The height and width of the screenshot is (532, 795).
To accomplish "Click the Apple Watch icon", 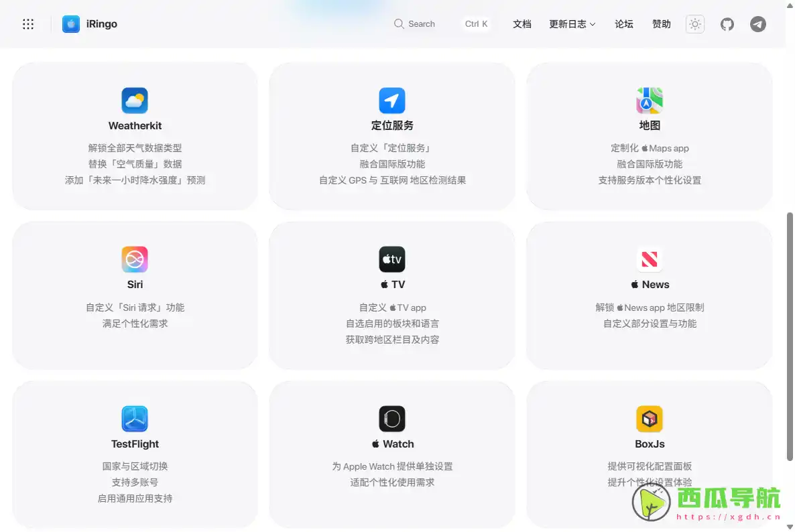I will coord(392,419).
